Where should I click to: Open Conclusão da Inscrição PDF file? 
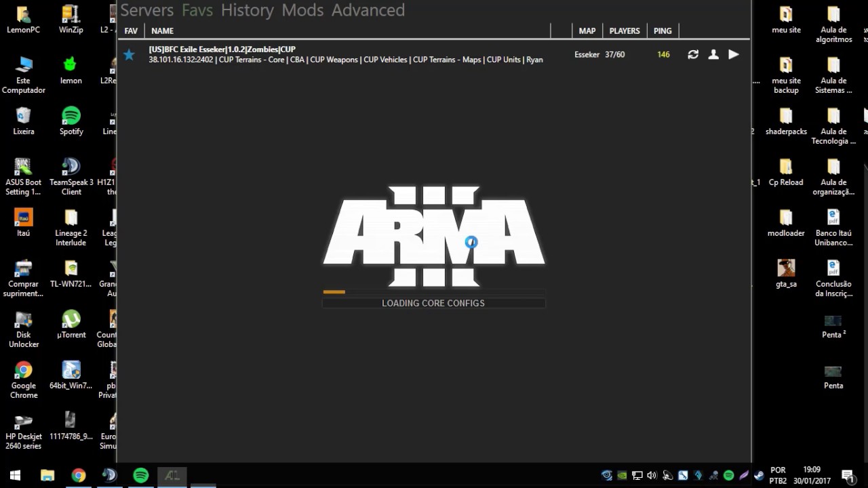(x=833, y=279)
